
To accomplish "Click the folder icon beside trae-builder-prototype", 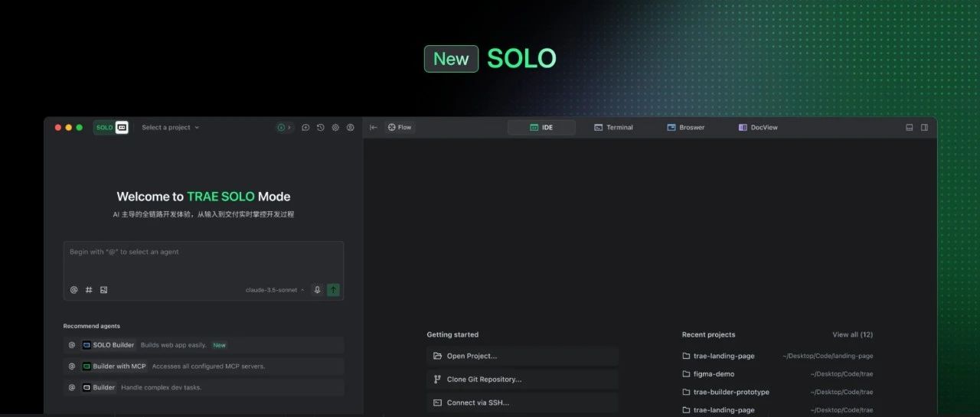I will [687, 392].
